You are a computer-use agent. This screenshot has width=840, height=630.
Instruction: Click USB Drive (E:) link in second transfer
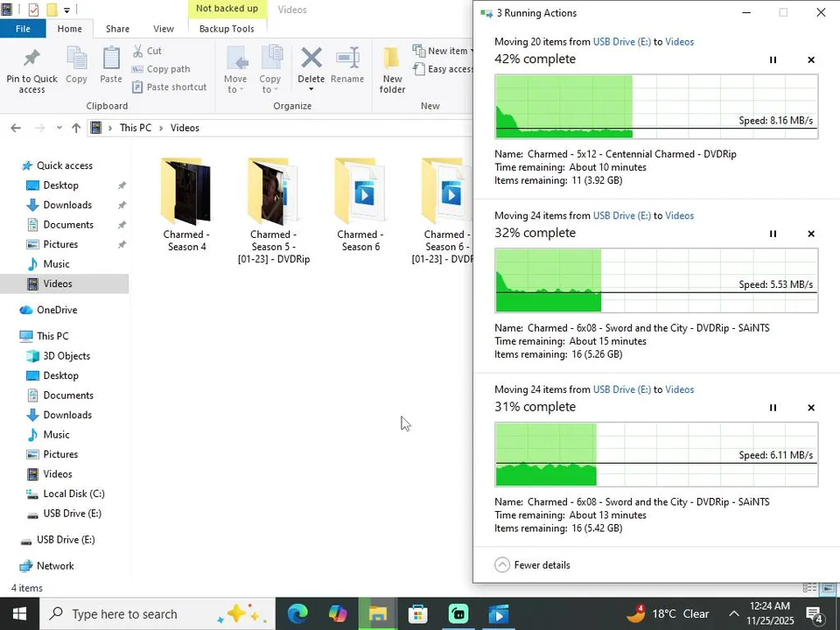(x=622, y=216)
